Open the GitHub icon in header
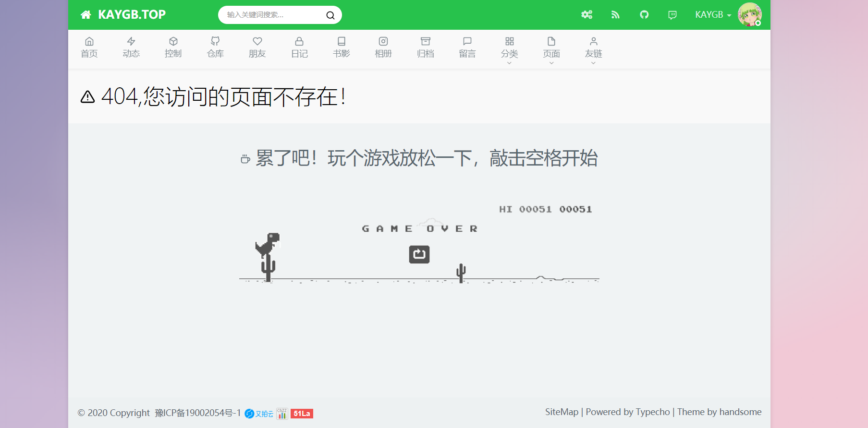 644,15
